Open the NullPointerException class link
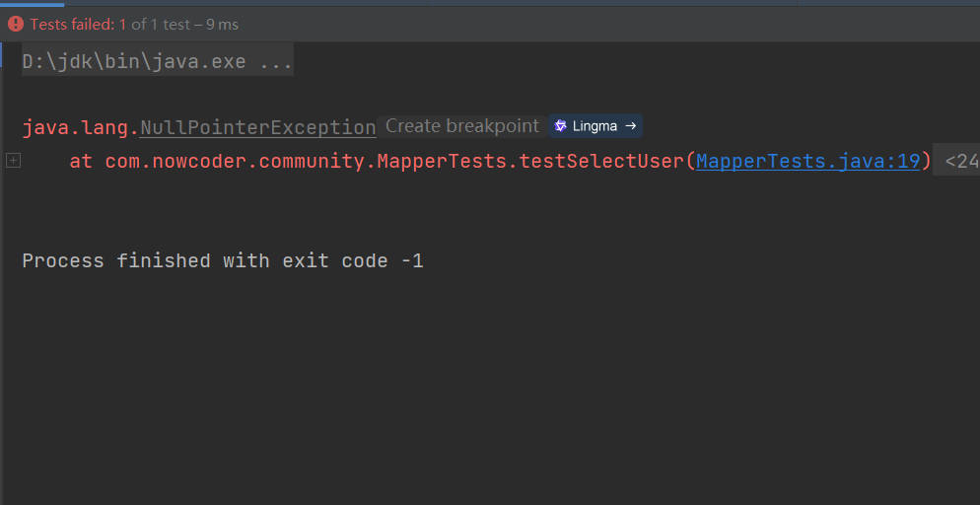The width and height of the screenshot is (980, 505). pyautogui.click(x=258, y=127)
